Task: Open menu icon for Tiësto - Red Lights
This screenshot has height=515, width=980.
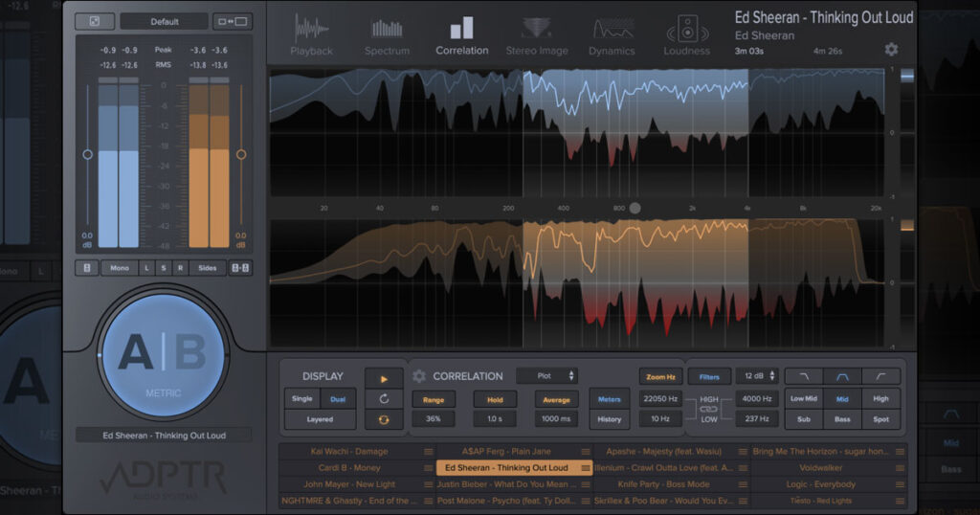Action: pyautogui.click(x=900, y=501)
